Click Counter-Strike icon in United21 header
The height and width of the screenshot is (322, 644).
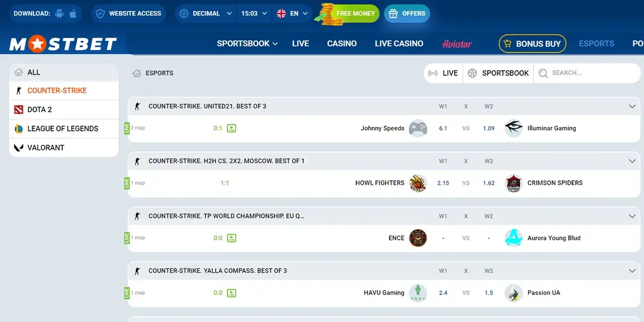tap(137, 106)
